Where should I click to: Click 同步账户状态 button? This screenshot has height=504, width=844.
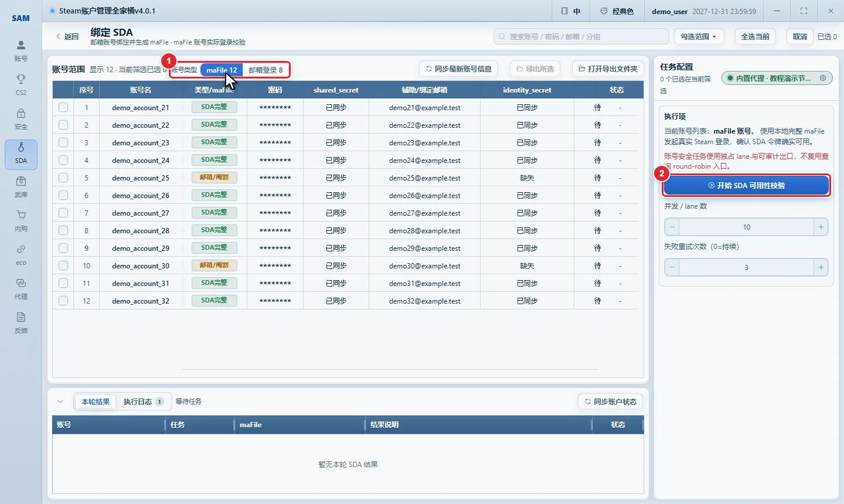(x=610, y=401)
